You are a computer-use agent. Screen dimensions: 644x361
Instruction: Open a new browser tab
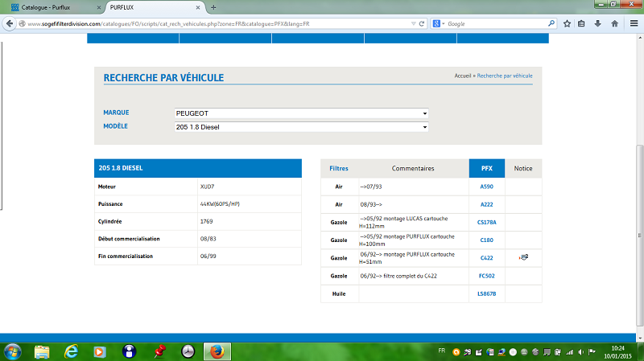(213, 7)
